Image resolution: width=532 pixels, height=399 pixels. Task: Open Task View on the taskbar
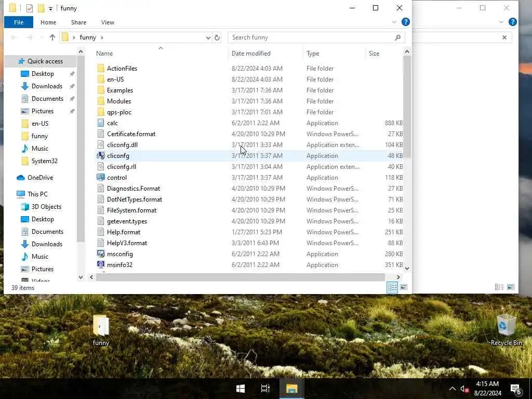pos(265,389)
